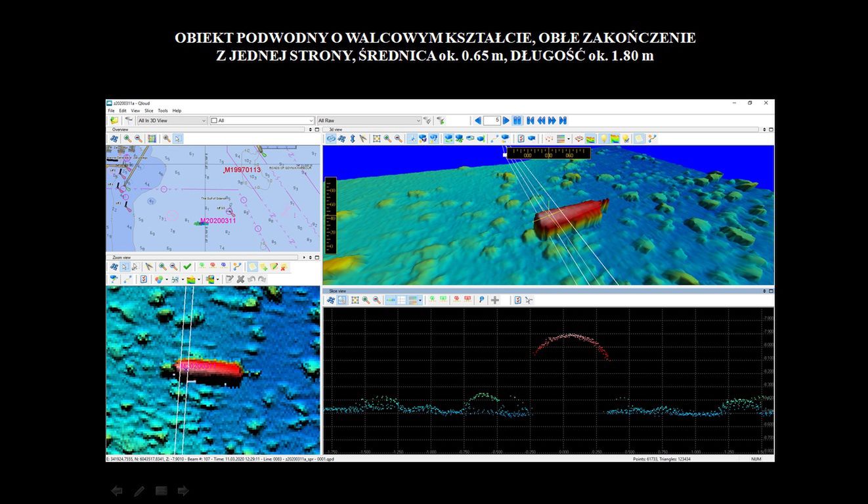
Task: Open the color circles dropdown in Zoom view
Action: pos(167,279)
